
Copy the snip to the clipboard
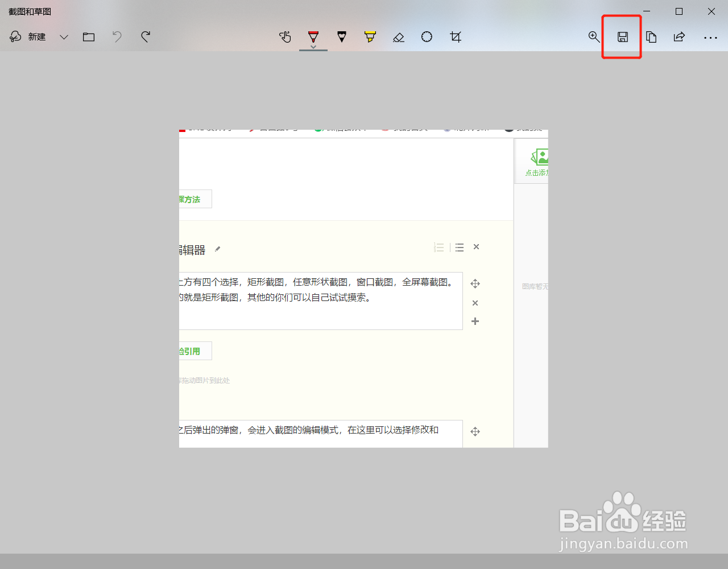pyautogui.click(x=651, y=37)
